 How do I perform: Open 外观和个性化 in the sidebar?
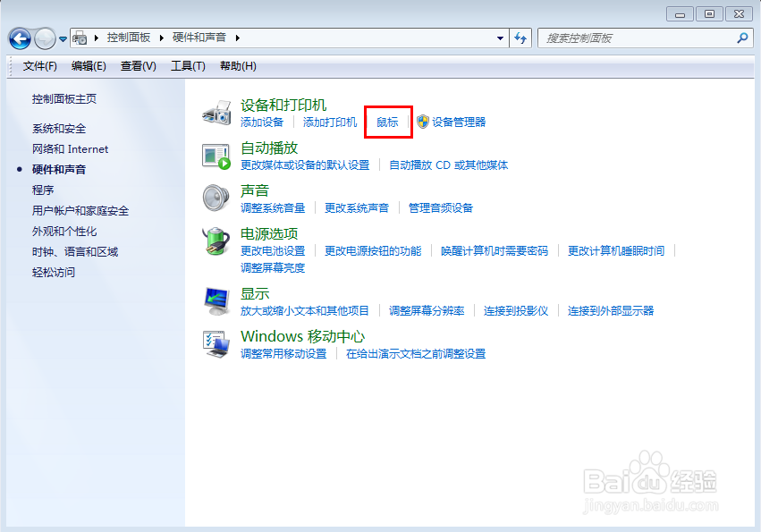tap(64, 231)
